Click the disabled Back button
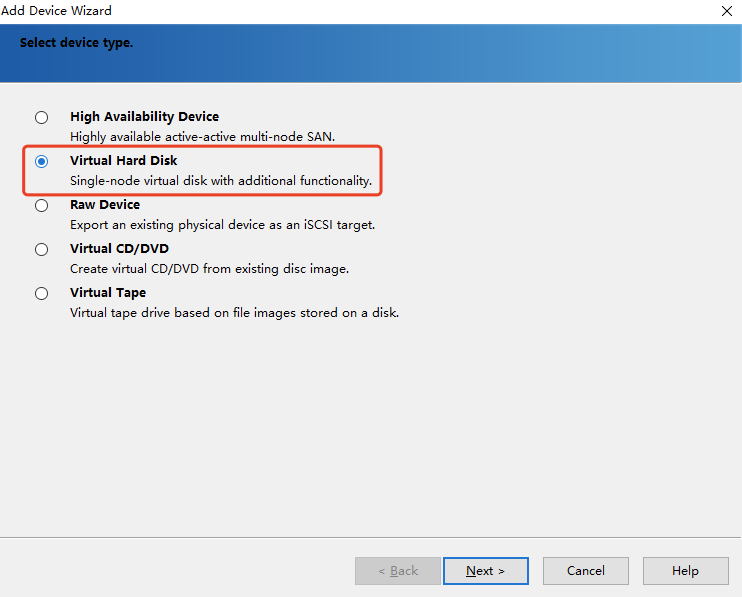This screenshot has width=742, height=597. coord(398,571)
